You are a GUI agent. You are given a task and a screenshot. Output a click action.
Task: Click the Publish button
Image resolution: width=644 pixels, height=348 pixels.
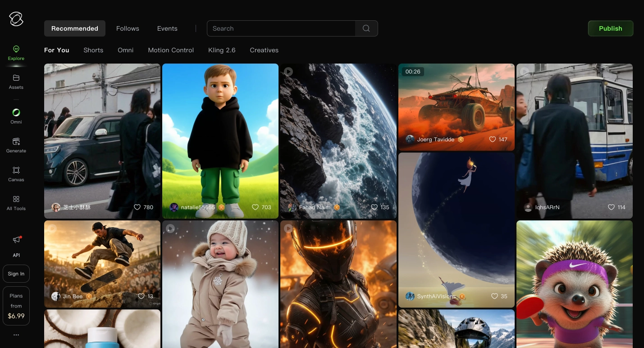tap(611, 28)
